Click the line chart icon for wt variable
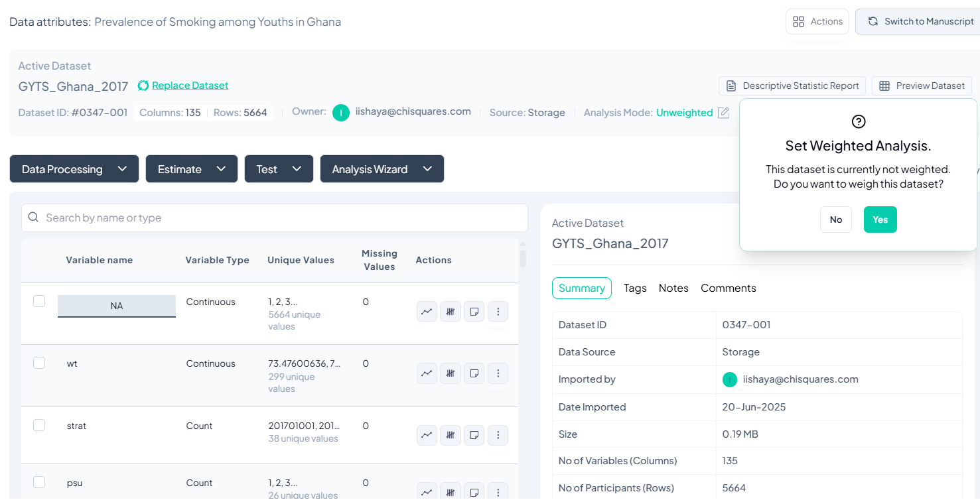 click(427, 373)
